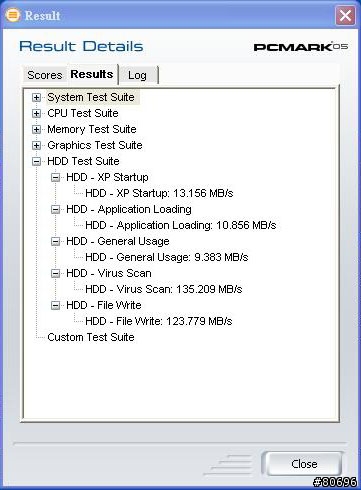Image resolution: width=361 pixels, height=490 pixels.
Task: Collapse the HDD - XP Startup branch
Action: pyautogui.click(x=55, y=177)
